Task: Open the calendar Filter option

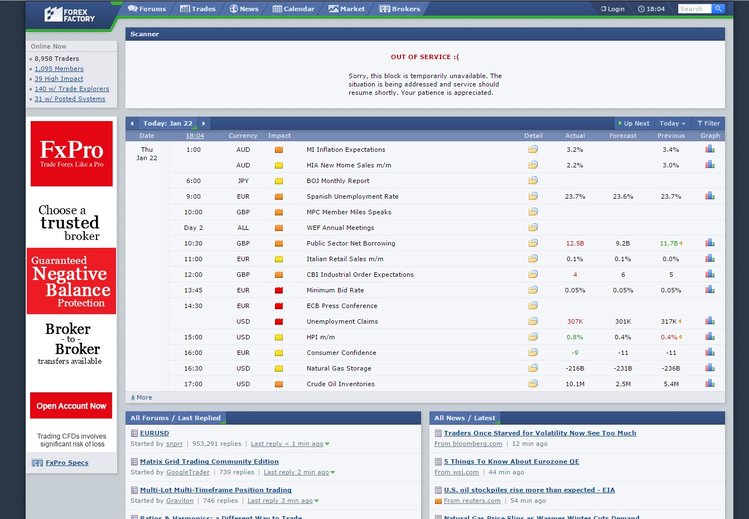Action: [708, 123]
